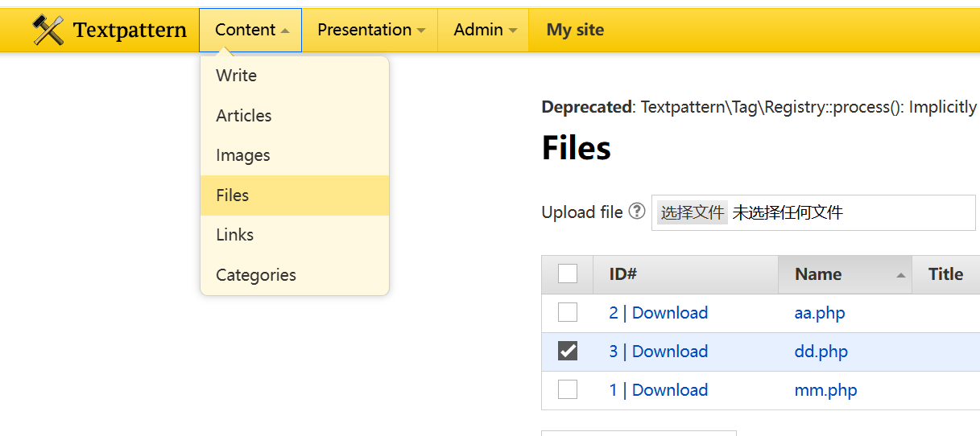Open Images from the Content menu
This screenshot has height=436, width=980.
coord(295,155)
